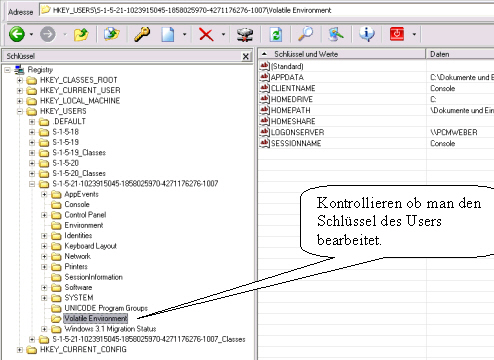Select the Volatile Environment key
This screenshot has height=360, width=494.
pos(96,318)
